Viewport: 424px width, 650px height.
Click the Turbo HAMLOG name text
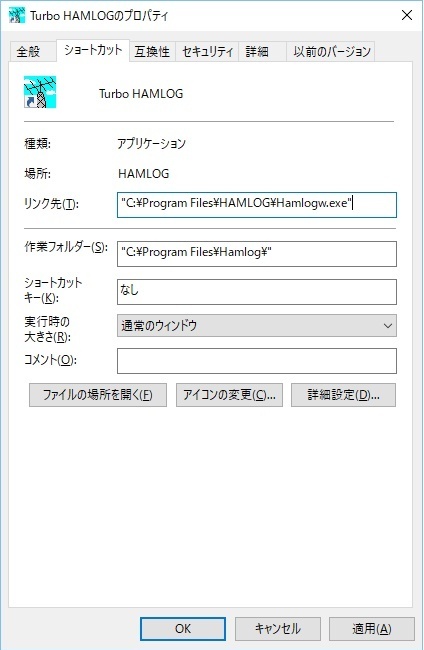(x=141, y=94)
